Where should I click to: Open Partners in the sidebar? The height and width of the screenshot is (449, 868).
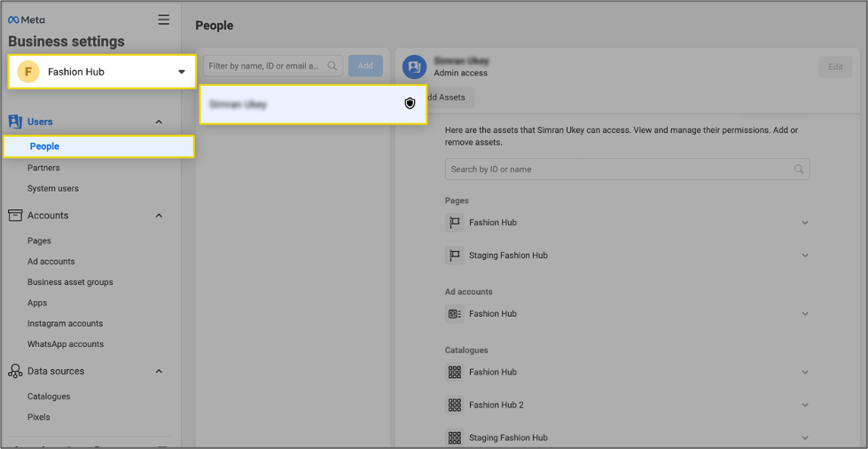[43, 168]
